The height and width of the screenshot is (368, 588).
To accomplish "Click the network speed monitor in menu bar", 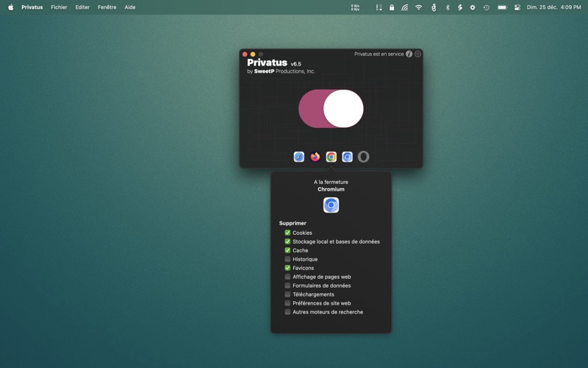I will (355, 7).
